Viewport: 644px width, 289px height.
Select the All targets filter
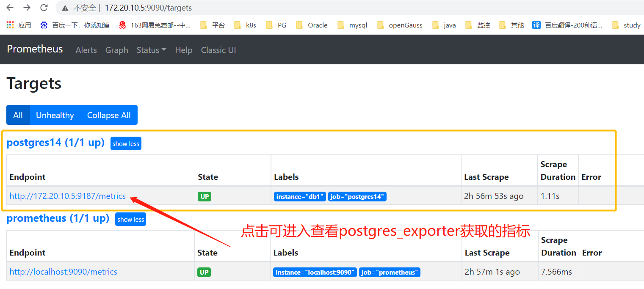pyautogui.click(x=18, y=115)
